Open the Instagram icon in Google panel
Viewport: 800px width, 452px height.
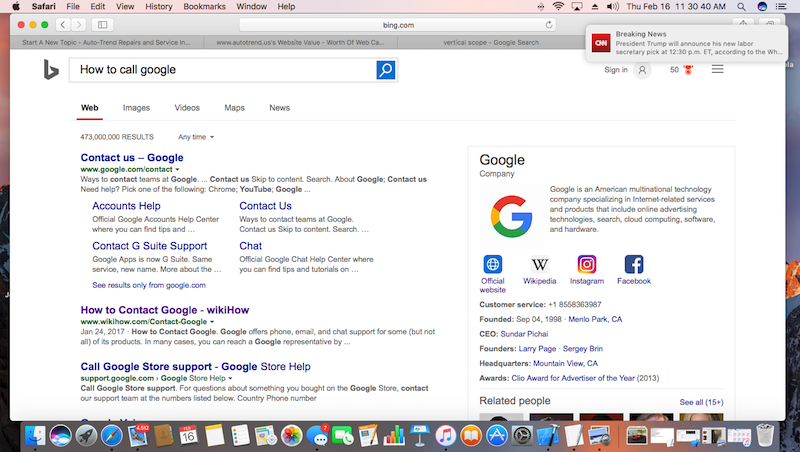(x=587, y=264)
